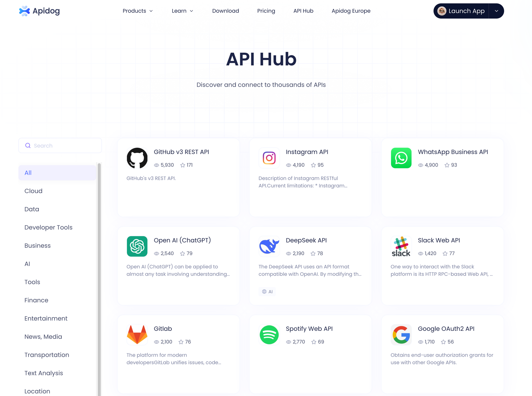532x396 pixels.
Task: Click the DeepSeek API icon
Action: coord(269,246)
